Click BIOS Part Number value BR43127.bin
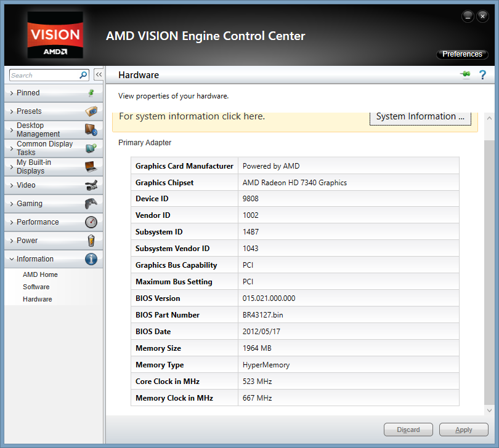Screen dimensions: 499x448 click(x=263, y=315)
